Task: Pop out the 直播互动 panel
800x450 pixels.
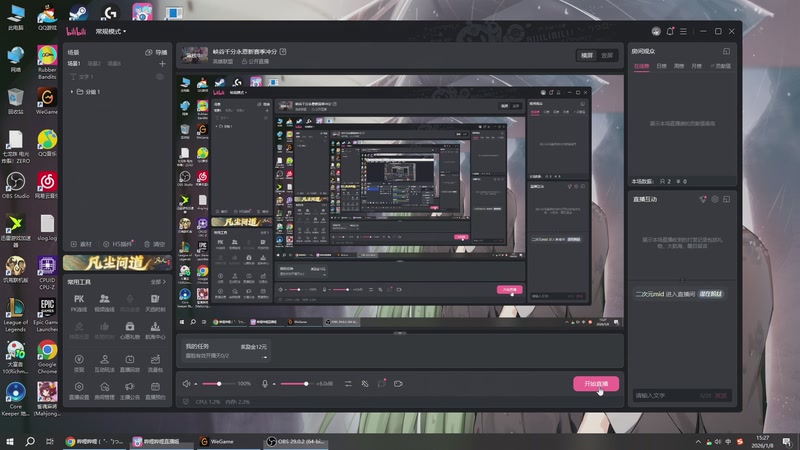Action: [727, 199]
